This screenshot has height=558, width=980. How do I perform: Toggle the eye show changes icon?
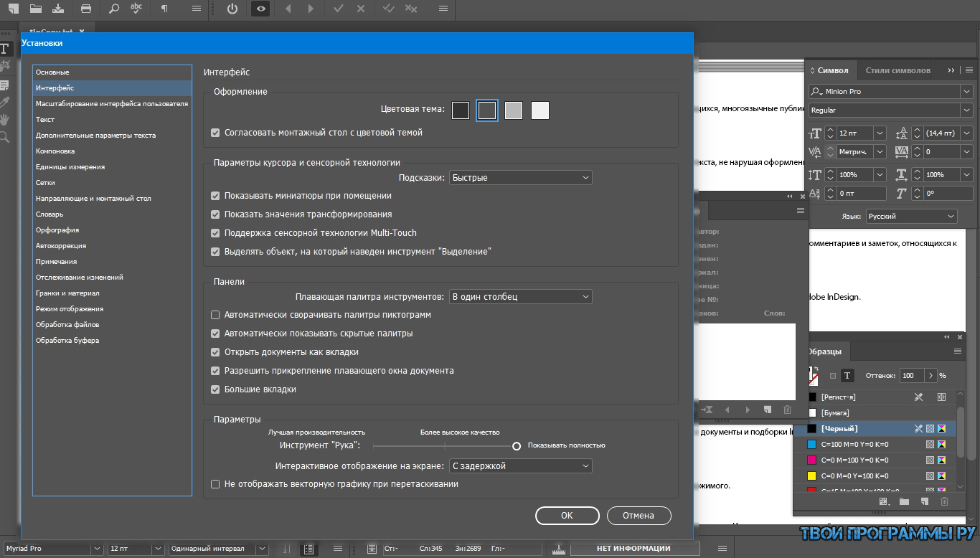coord(261,9)
